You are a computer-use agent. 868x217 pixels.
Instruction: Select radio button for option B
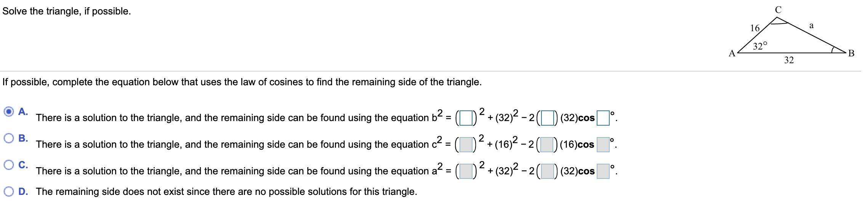[x=9, y=138]
